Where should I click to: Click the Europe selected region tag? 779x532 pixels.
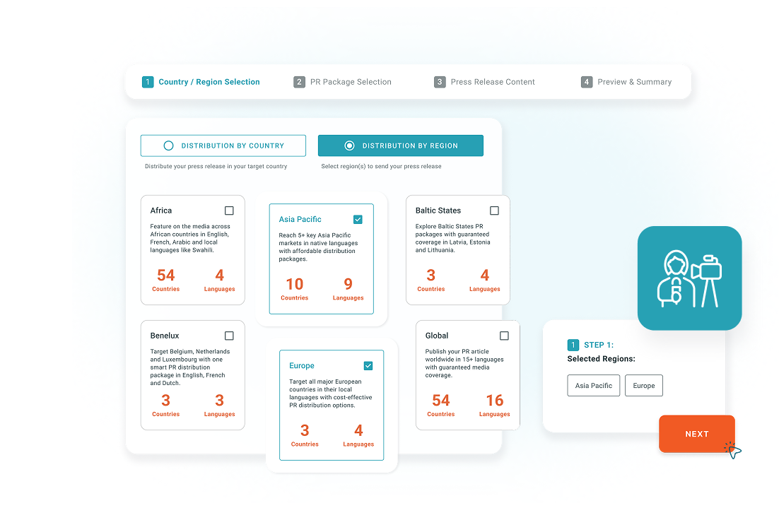643,386
